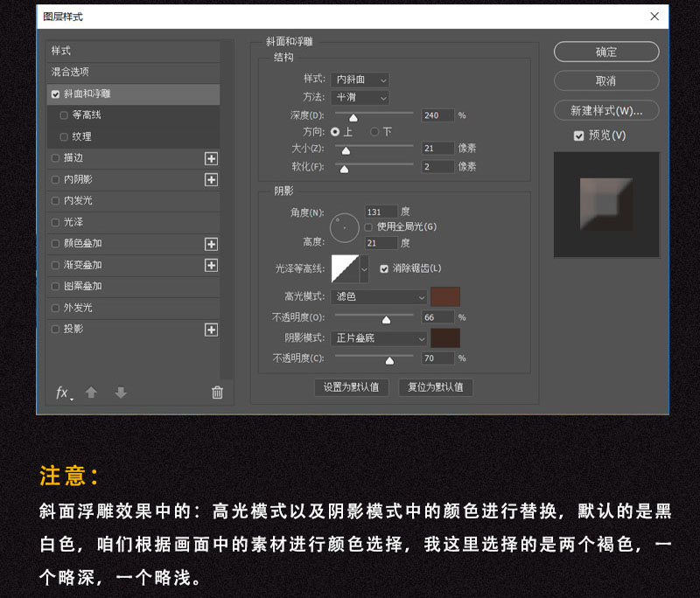The height and width of the screenshot is (598, 700).
Task: Enable the 投影 checkbox
Action: [55, 329]
